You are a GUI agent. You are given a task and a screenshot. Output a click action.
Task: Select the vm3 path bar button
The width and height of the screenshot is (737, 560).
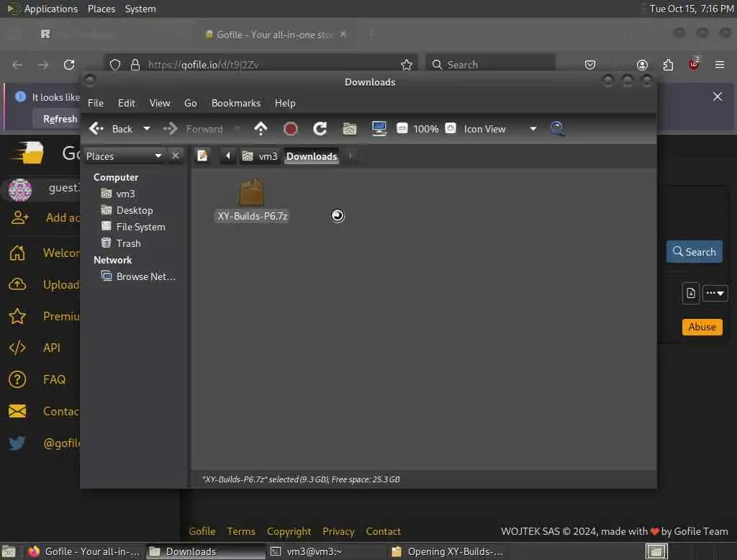pos(260,156)
